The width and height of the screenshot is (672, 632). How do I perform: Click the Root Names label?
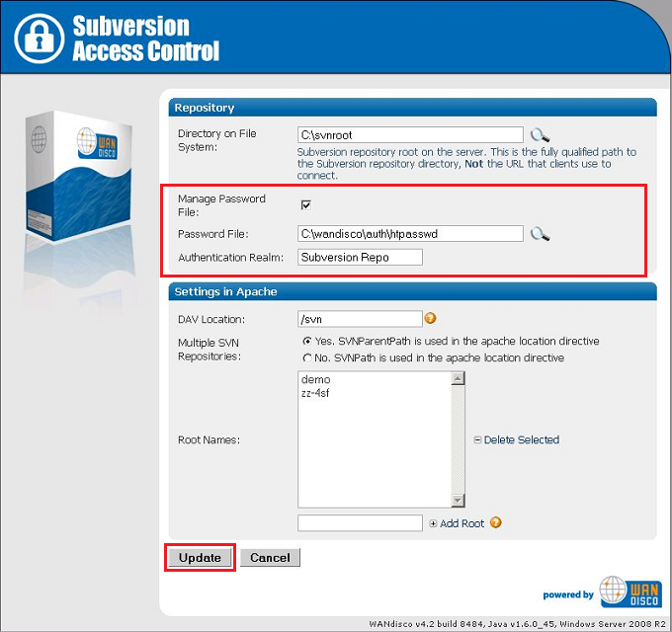[209, 439]
